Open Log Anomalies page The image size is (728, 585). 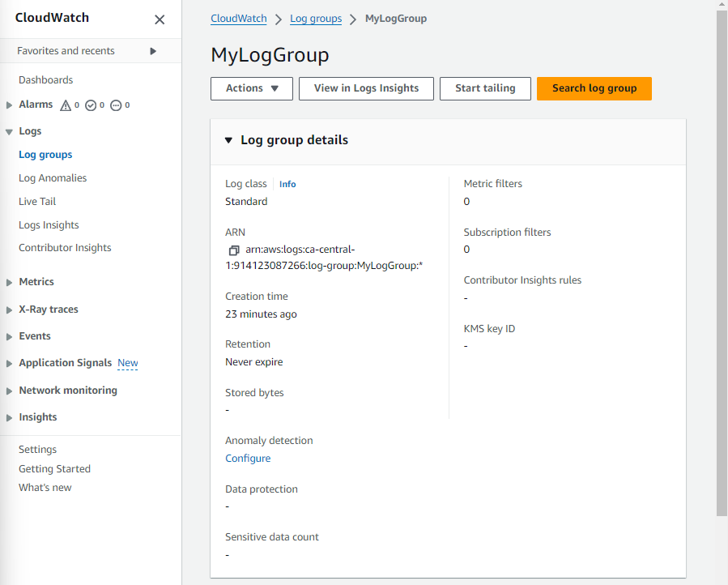pos(53,178)
